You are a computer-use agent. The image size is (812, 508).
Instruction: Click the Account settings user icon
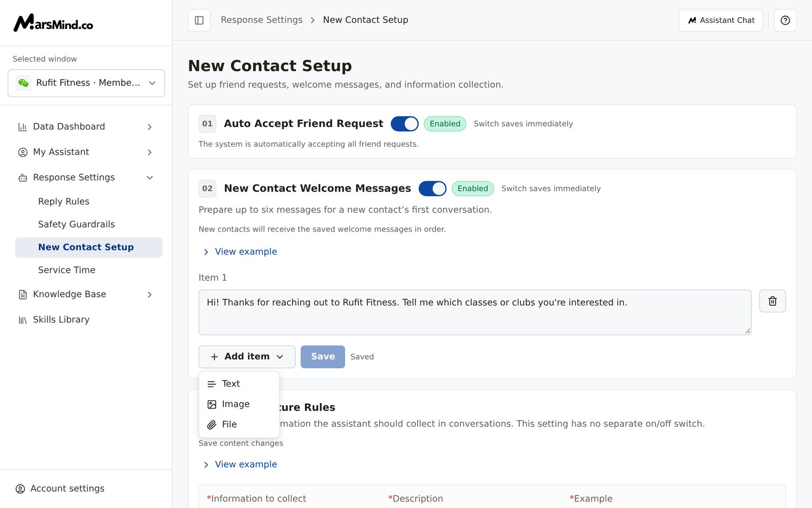tap(20, 489)
